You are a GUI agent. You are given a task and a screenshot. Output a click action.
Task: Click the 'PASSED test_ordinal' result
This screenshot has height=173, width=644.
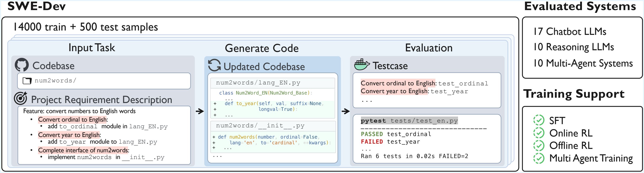coord(396,134)
